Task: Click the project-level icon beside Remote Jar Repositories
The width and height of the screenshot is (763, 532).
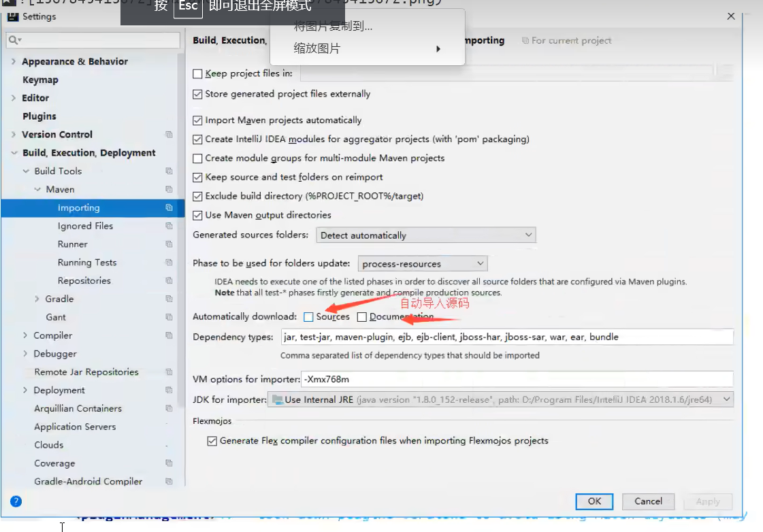Action: 169,372
